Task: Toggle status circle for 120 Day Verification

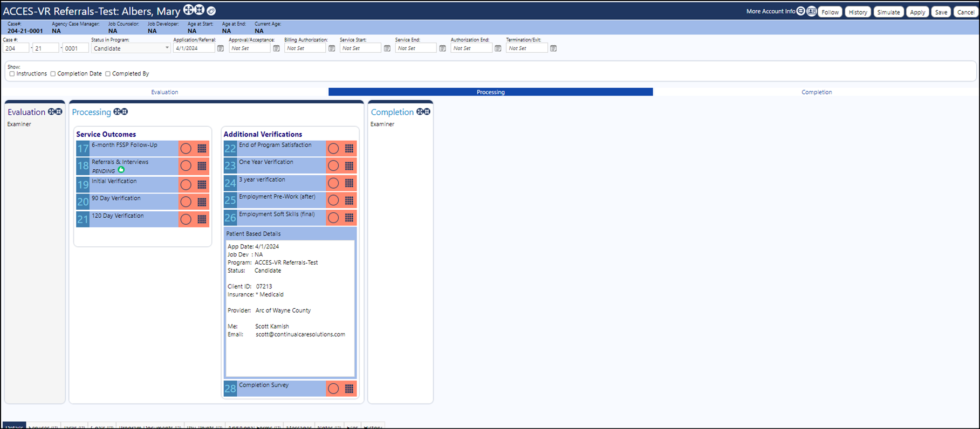Action: (x=186, y=219)
